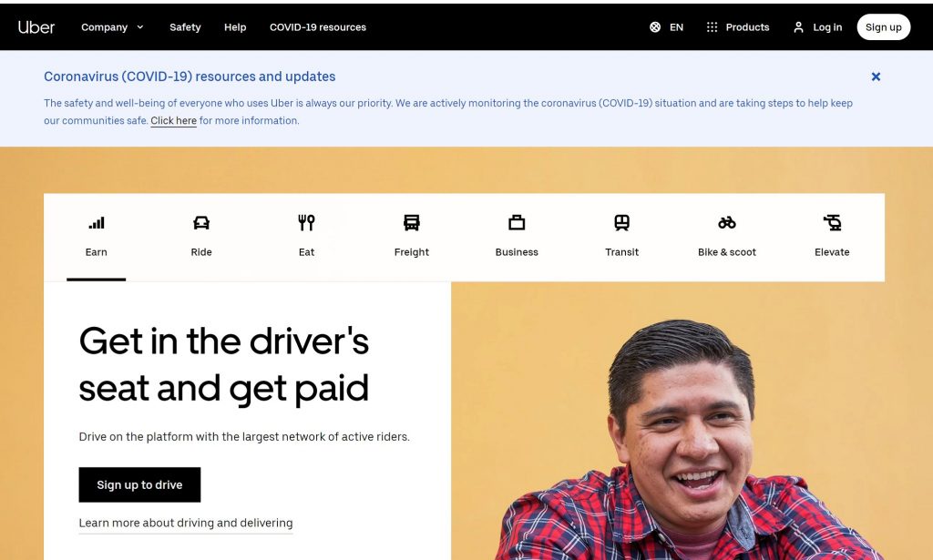Switch to the Transit tab label

tap(621, 252)
